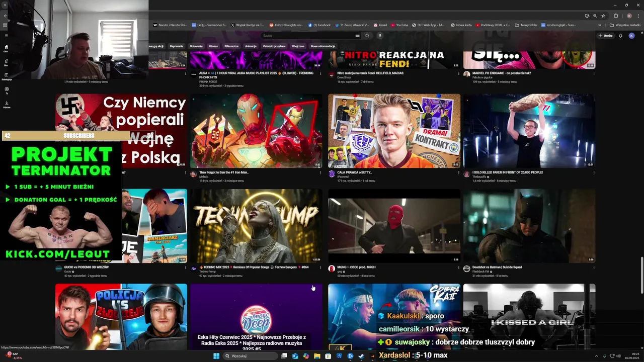The image size is (644, 362).
Task: Click the browser zoom magnifier icon
Action: (x=595, y=16)
